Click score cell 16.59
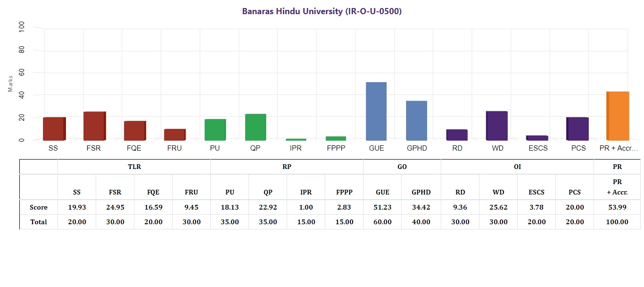The image size is (644, 287). tap(153, 207)
